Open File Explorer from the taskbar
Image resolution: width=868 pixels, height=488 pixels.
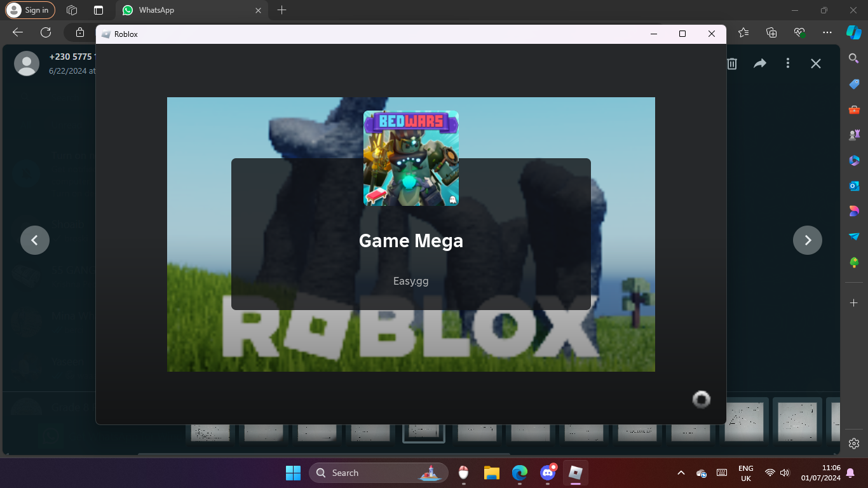pos(491,473)
